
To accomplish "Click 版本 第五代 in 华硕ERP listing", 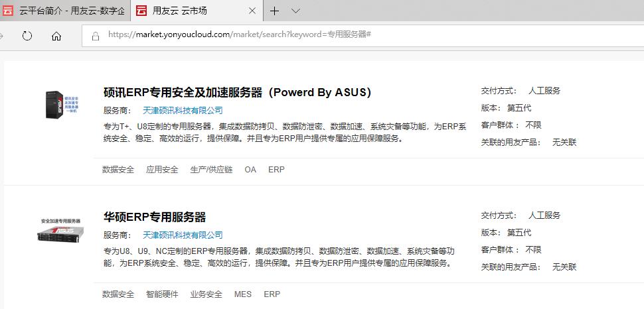I will (x=506, y=233).
